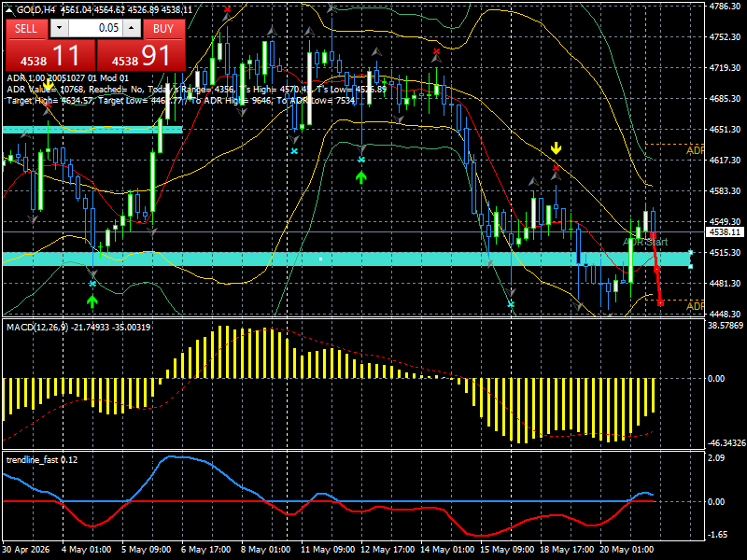Click the -1.65 trendline scale value
Screen dimensions: 747x560
click(717, 534)
